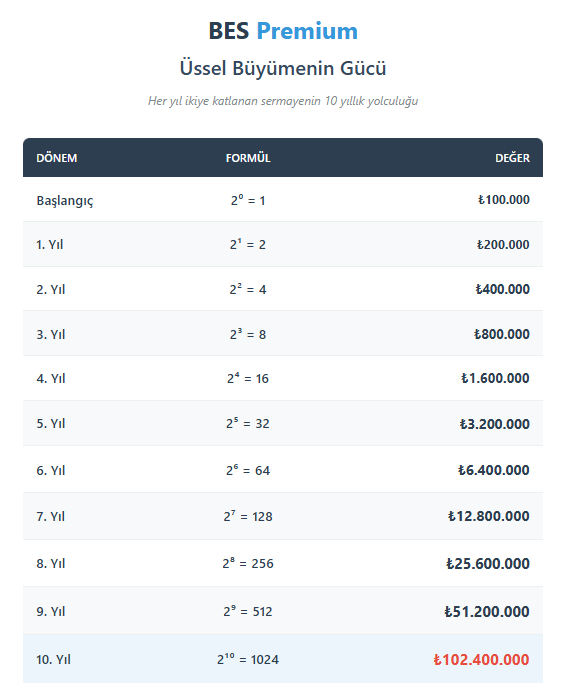This screenshot has height=696, width=566.
Task: Click the Başlangıç row label
Action: coord(65,201)
